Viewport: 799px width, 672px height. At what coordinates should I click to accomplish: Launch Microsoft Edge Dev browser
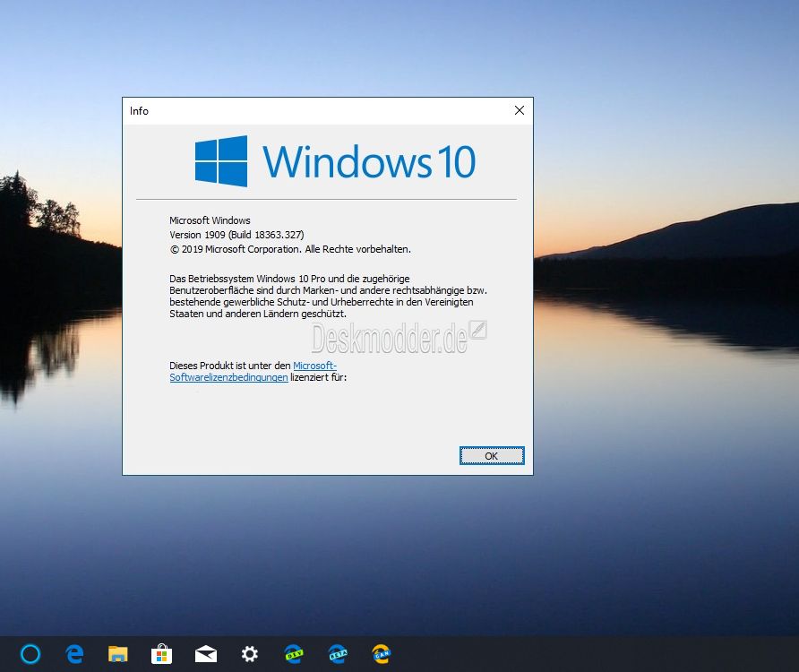(x=294, y=654)
